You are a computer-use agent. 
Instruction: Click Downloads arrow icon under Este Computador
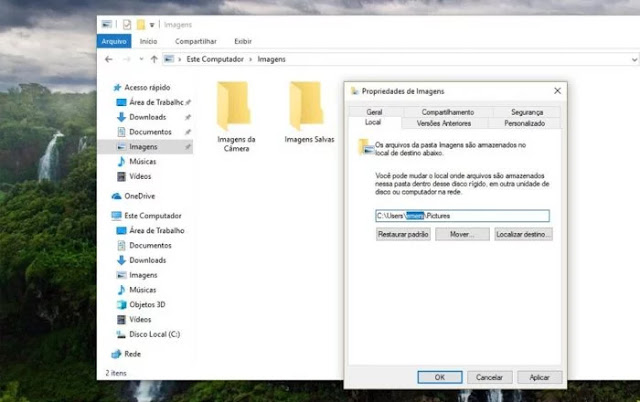click(121, 260)
